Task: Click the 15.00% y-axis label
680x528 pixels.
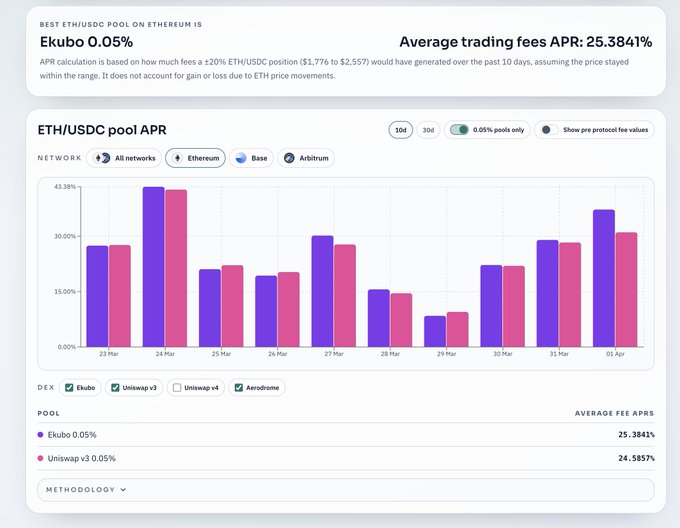Action: (65, 292)
